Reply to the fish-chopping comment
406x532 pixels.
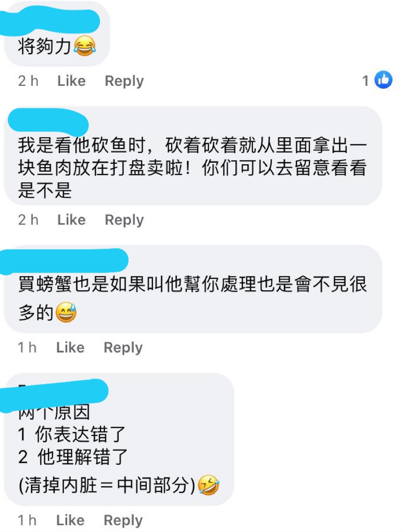coord(124,220)
